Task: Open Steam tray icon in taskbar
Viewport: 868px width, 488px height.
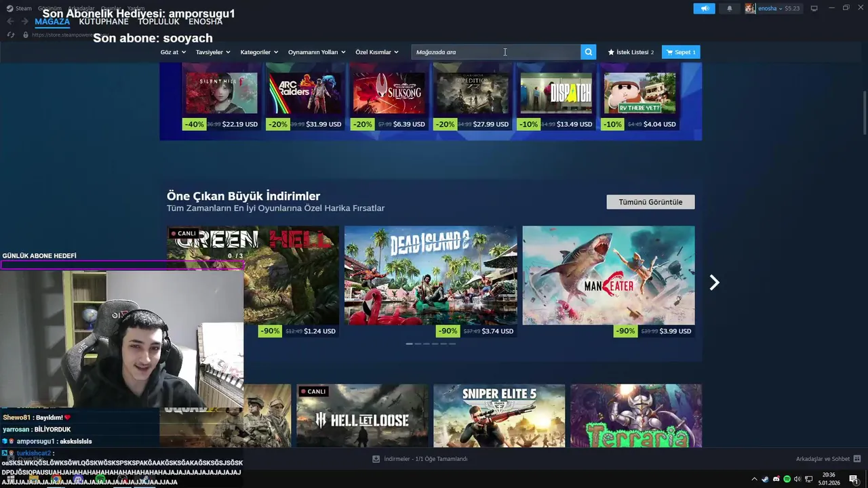Action: tap(765, 479)
